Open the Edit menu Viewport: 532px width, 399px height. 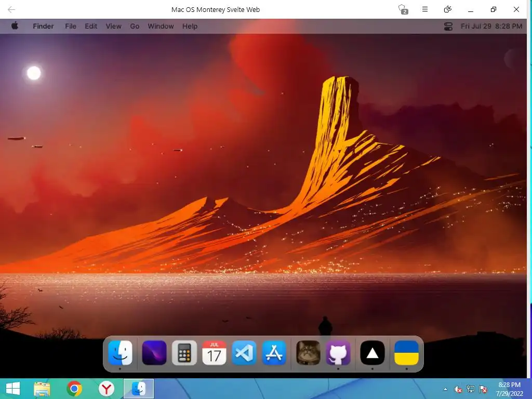click(91, 26)
